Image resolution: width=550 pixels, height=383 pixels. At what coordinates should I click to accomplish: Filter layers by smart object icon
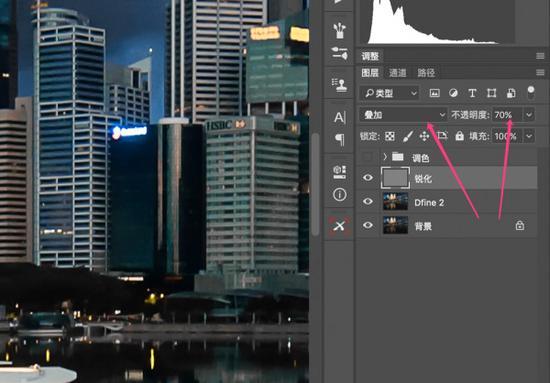tap(511, 93)
